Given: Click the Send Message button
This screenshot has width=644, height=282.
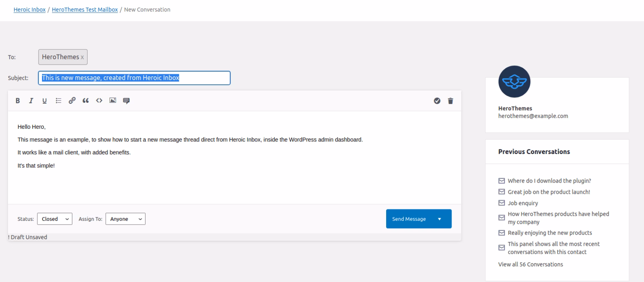Looking at the screenshot, I should point(409,219).
